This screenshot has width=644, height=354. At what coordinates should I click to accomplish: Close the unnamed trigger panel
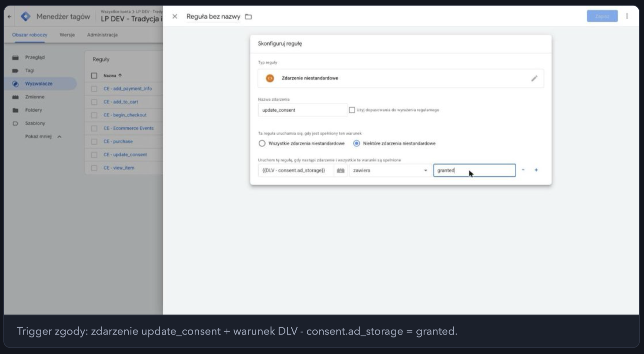175,16
